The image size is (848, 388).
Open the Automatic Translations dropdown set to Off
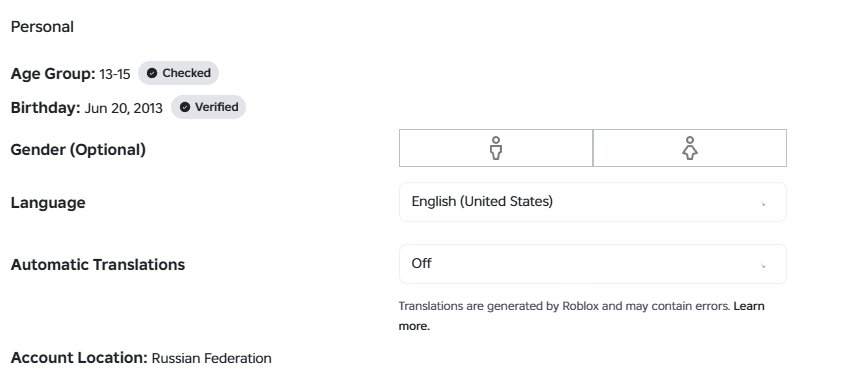coord(593,264)
